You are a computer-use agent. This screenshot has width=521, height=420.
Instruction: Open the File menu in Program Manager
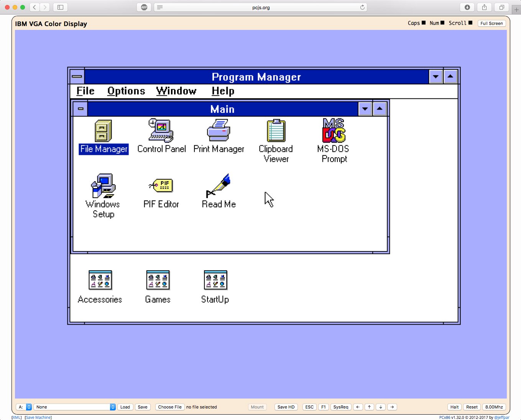click(85, 91)
